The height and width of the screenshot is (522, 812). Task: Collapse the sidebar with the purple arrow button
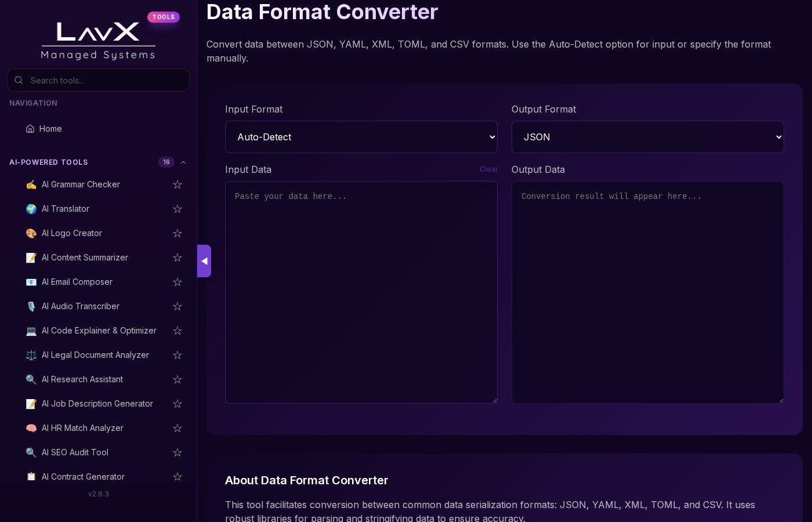click(x=204, y=261)
